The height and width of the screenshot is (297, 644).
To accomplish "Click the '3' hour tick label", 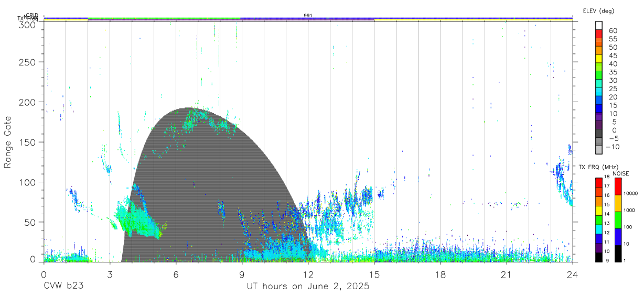I will (110, 274).
